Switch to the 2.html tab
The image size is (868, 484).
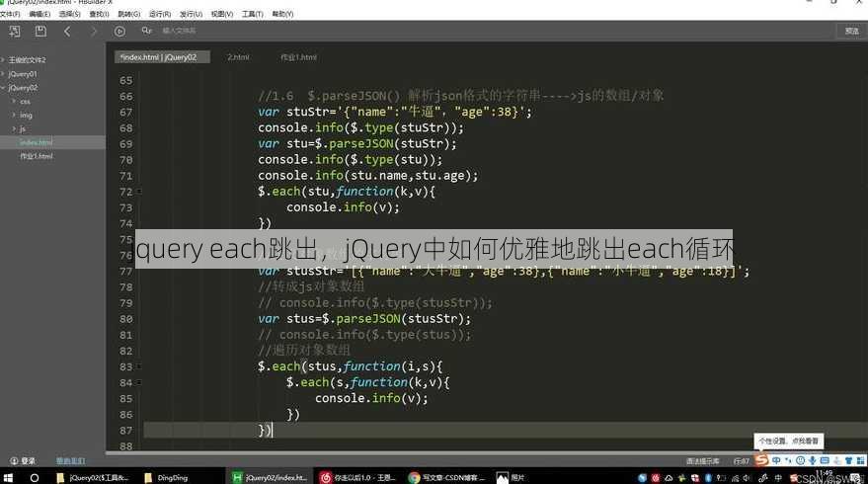(x=238, y=57)
